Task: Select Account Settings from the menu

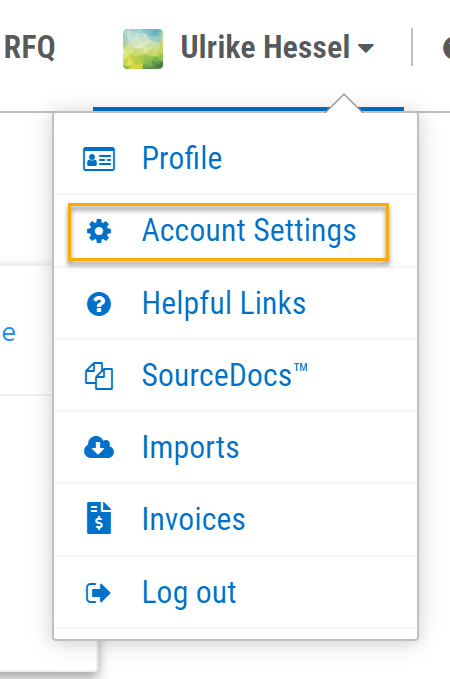Action: [x=228, y=232]
